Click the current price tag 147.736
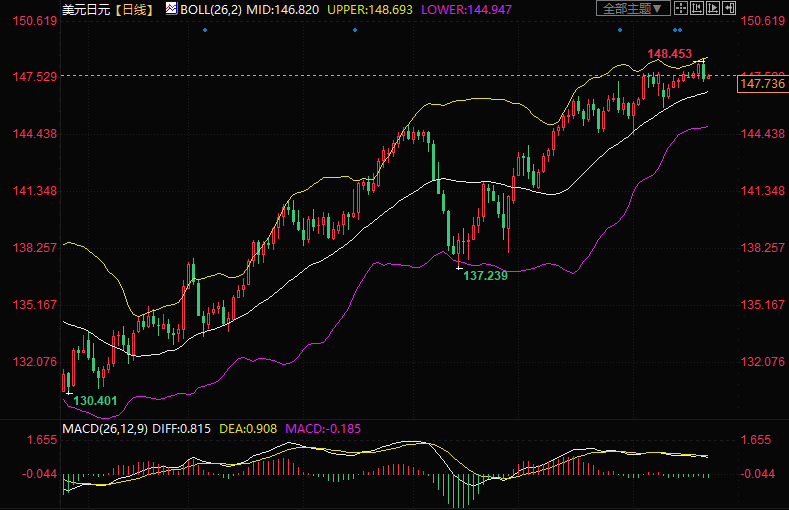This screenshot has width=789, height=510. 761,85
